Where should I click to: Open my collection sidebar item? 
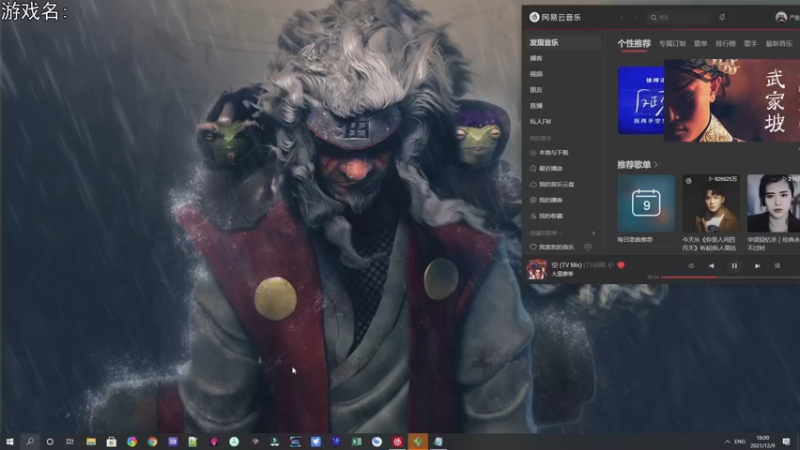pyautogui.click(x=546, y=216)
